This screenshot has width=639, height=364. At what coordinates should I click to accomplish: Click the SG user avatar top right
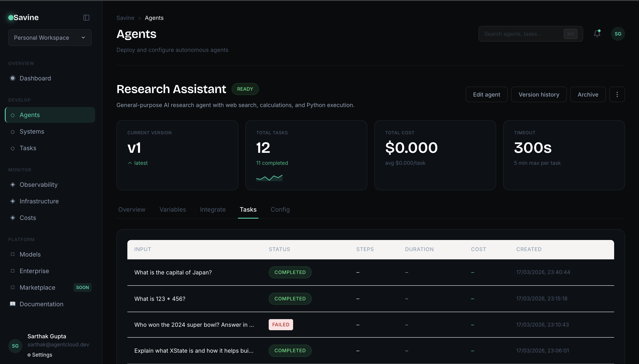pos(618,34)
